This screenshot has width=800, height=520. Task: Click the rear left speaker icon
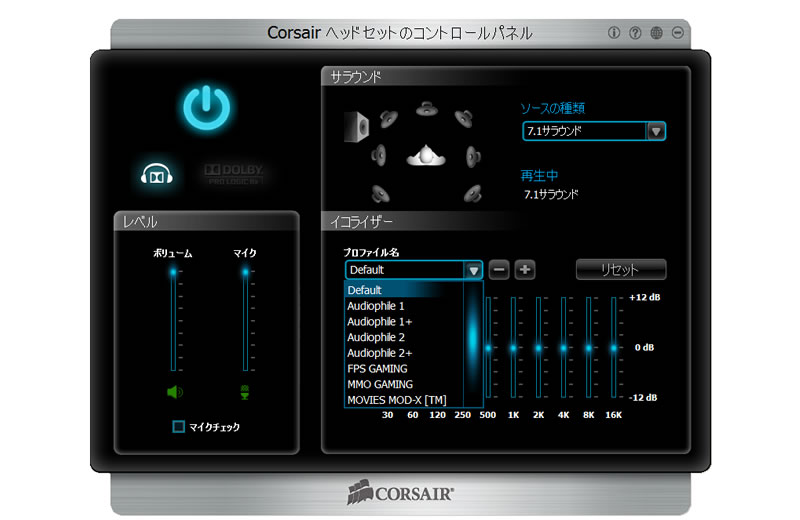(381, 193)
